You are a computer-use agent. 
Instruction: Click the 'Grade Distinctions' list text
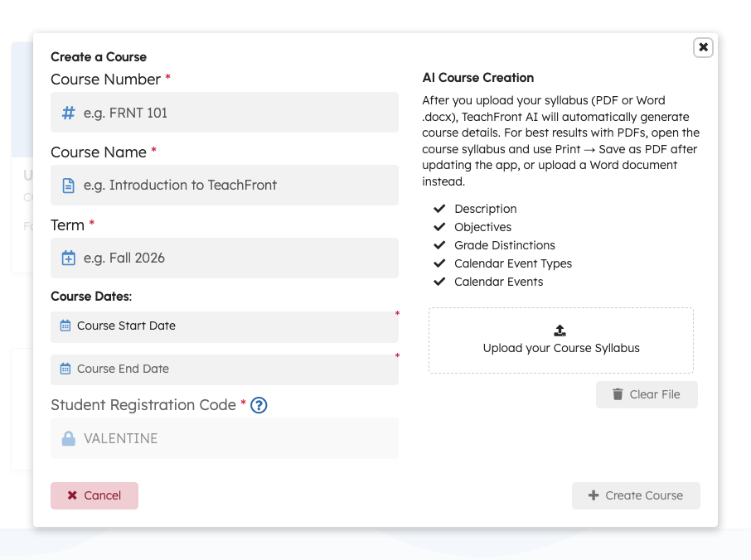pyautogui.click(x=505, y=245)
